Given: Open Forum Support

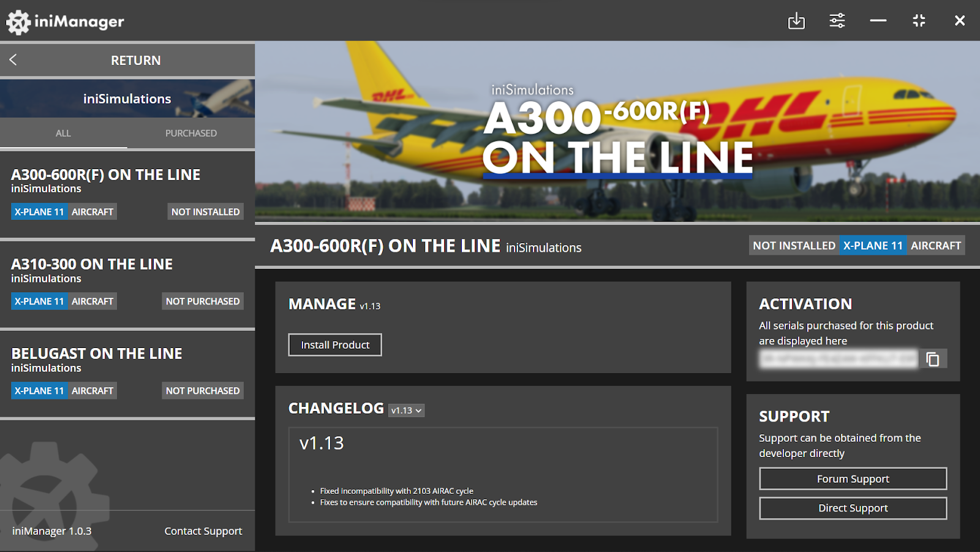Looking at the screenshot, I should pos(853,478).
